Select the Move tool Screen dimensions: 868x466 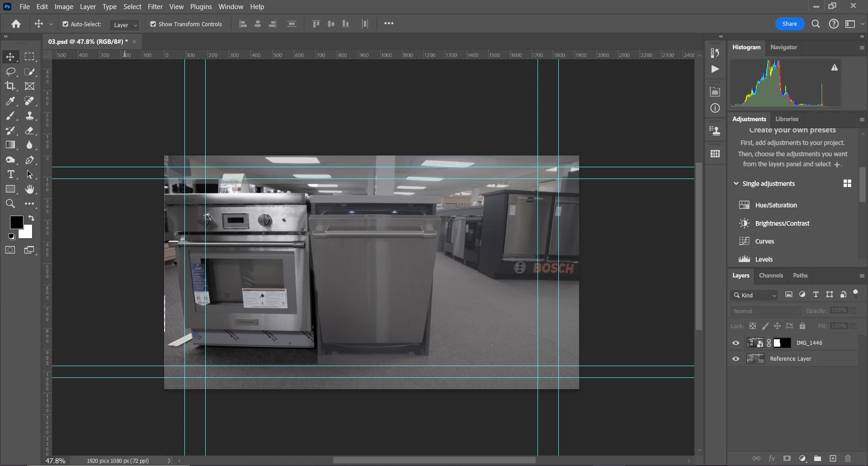click(10, 57)
